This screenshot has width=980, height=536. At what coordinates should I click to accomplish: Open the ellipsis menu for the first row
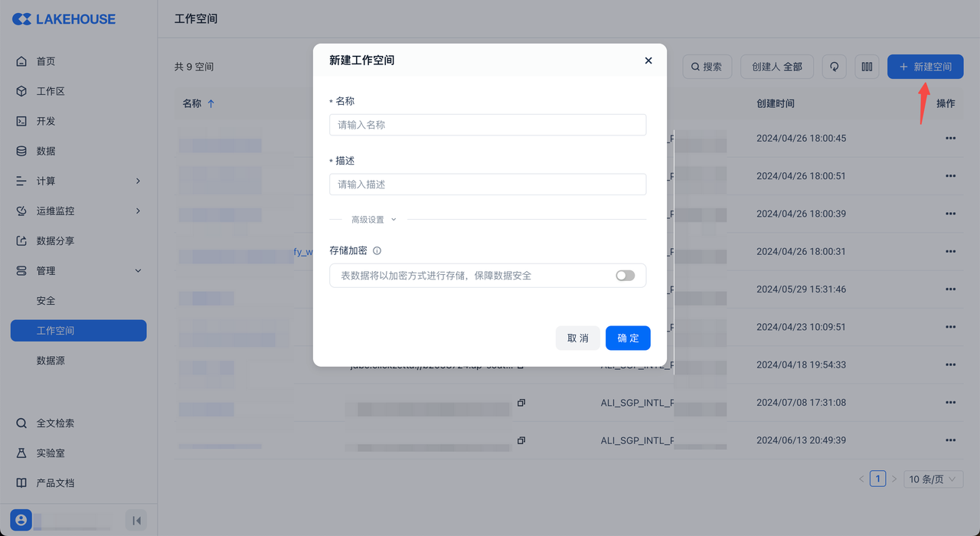click(x=950, y=139)
